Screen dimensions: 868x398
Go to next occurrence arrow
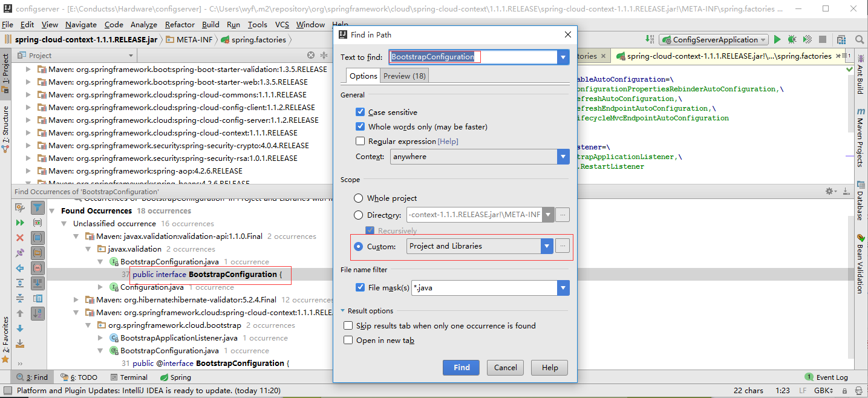(20, 328)
